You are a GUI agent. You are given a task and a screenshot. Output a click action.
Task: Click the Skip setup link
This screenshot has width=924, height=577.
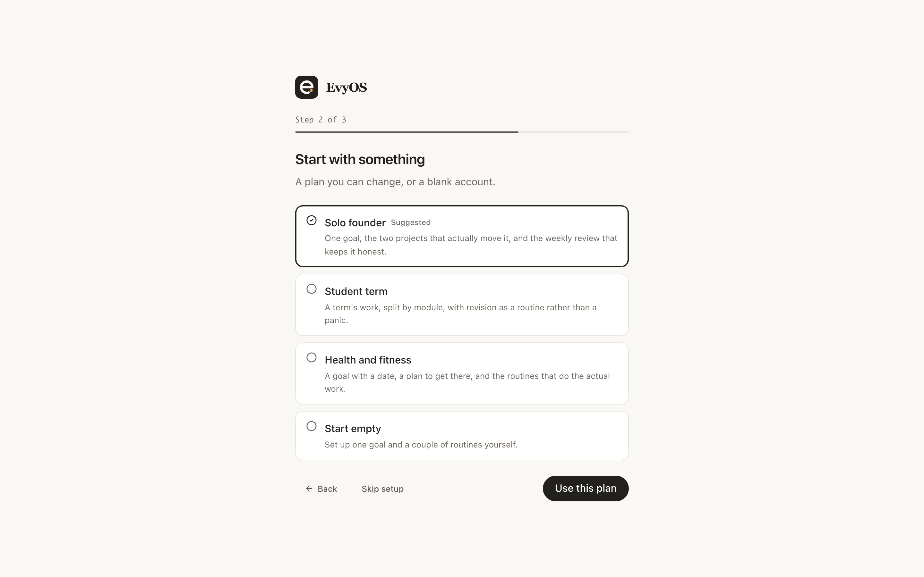pos(382,489)
